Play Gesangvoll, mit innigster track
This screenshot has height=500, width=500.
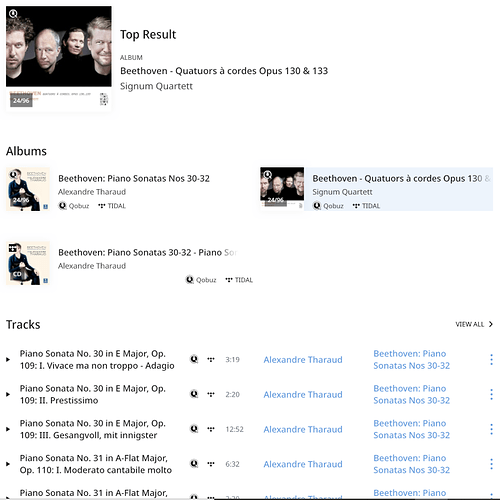point(8,429)
